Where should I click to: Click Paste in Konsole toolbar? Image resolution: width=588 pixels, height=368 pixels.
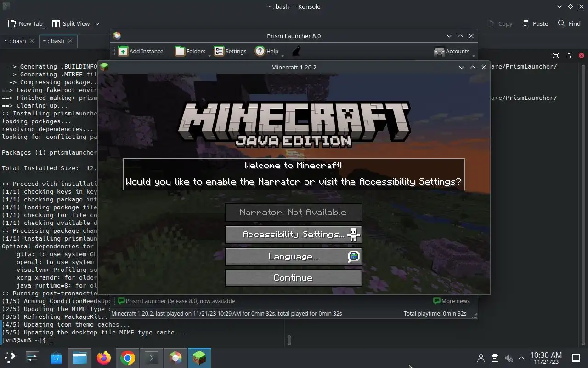pyautogui.click(x=535, y=23)
